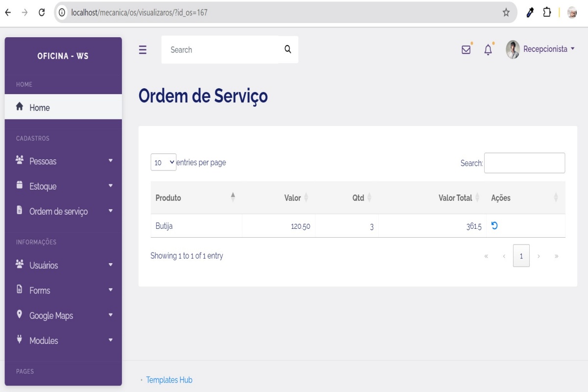
Task: Open the mail envelope notifications
Action: [466, 49]
